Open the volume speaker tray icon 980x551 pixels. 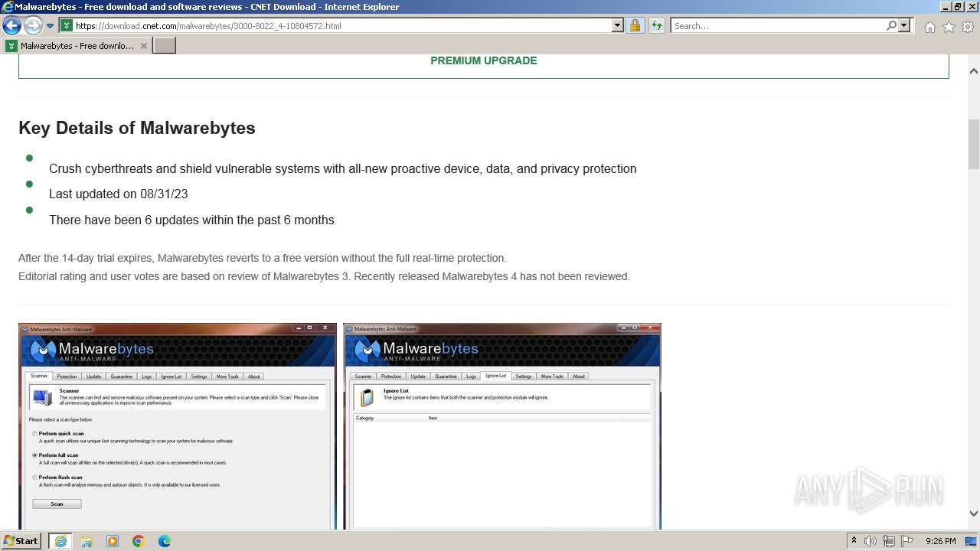pyautogui.click(x=871, y=541)
